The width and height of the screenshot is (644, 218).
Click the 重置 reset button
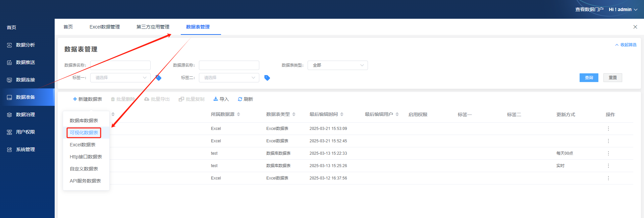(612, 78)
